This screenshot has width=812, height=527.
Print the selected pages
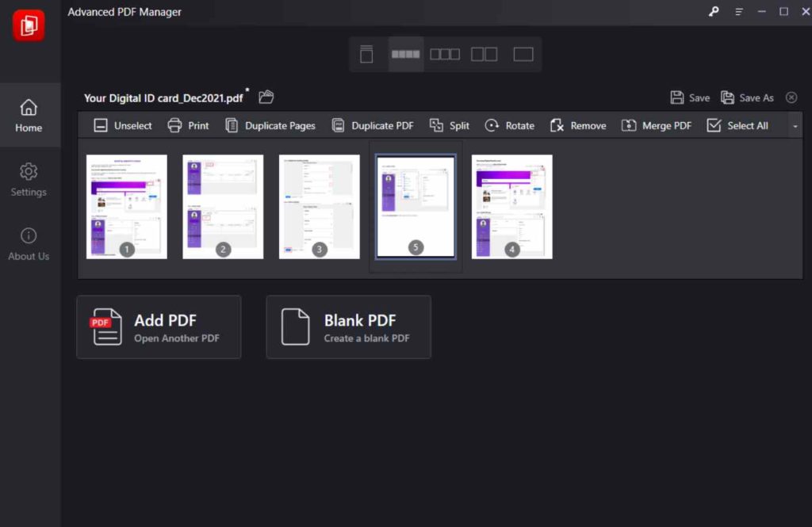188,125
